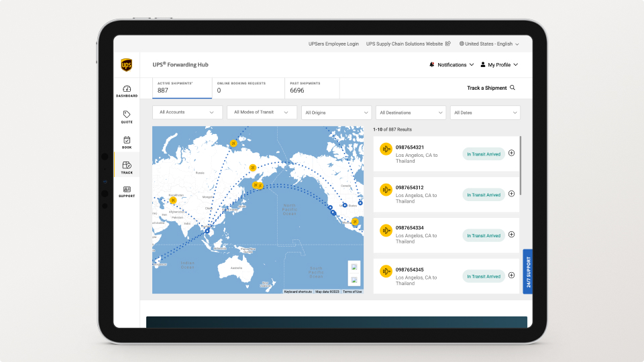Viewport: 644px width, 362px height.
Task: Open the All Dates dropdown
Action: point(485,113)
